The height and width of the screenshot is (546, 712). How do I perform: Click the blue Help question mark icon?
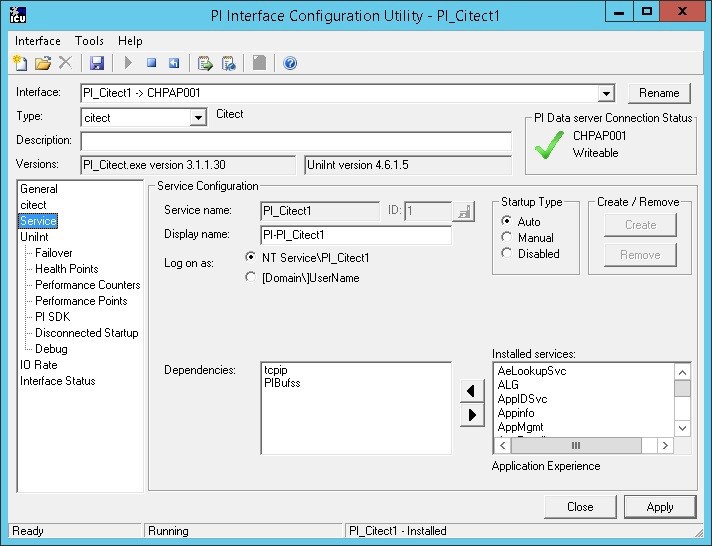290,63
